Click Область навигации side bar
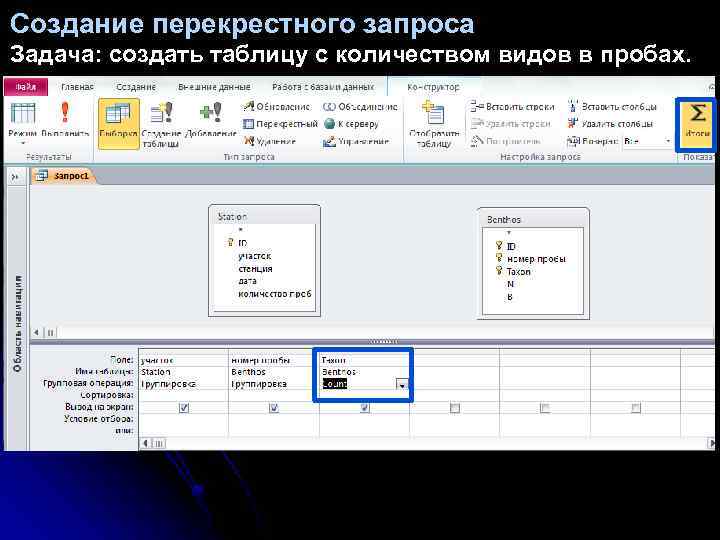720x540 pixels. (17, 324)
